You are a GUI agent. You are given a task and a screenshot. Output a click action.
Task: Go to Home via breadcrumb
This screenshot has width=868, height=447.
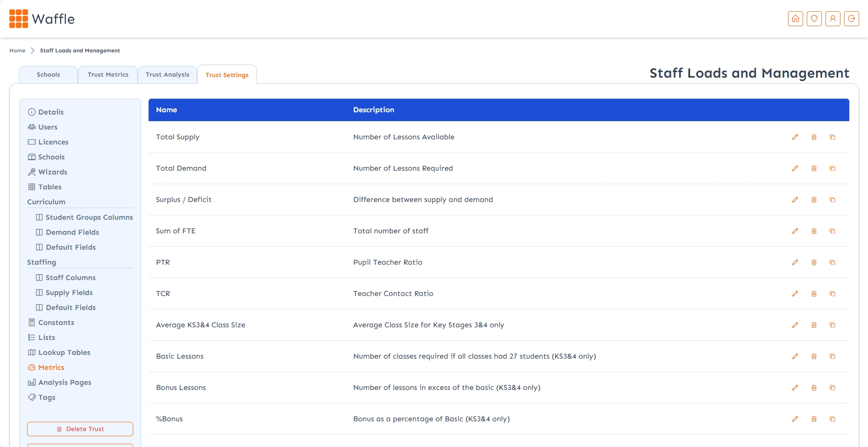[17, 50]
